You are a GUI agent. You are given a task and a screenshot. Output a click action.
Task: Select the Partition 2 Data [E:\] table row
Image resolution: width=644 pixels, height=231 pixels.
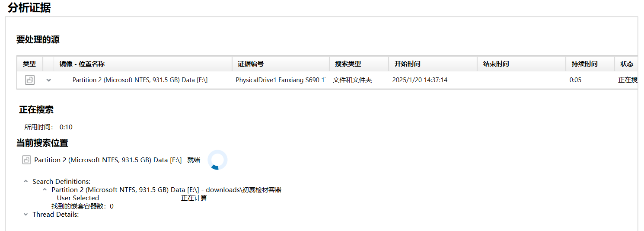click(327, 80)
